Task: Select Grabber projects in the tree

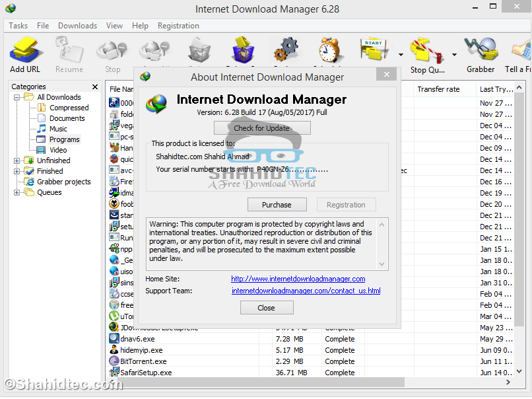Action: (x=64, y=182)
